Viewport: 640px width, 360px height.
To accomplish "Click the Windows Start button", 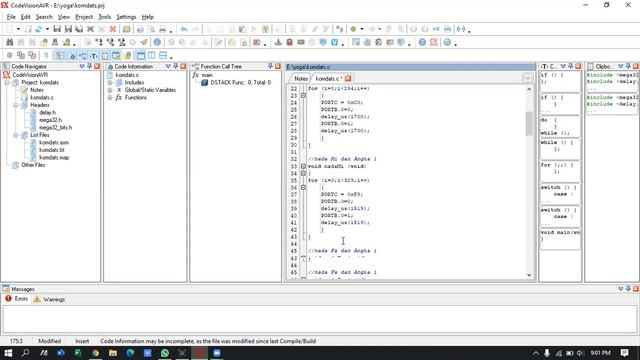I will point(8,353).
